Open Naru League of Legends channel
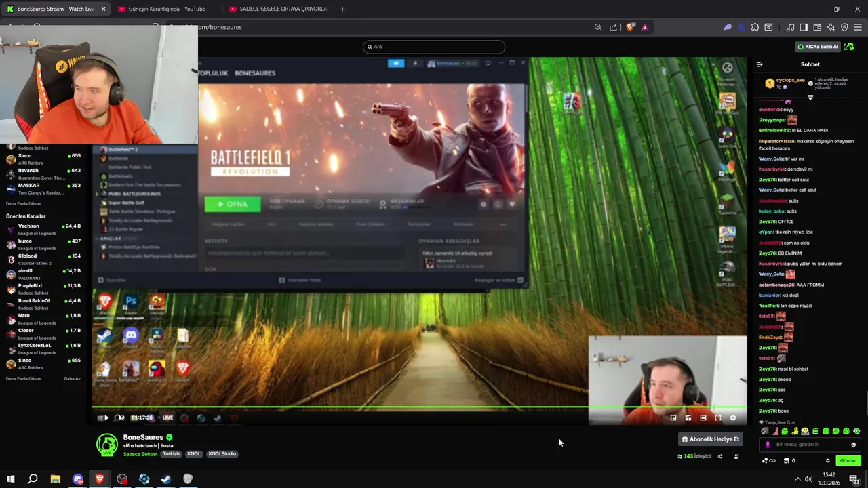This screenshot has width=868, height=488. click(x=44, y=319)
